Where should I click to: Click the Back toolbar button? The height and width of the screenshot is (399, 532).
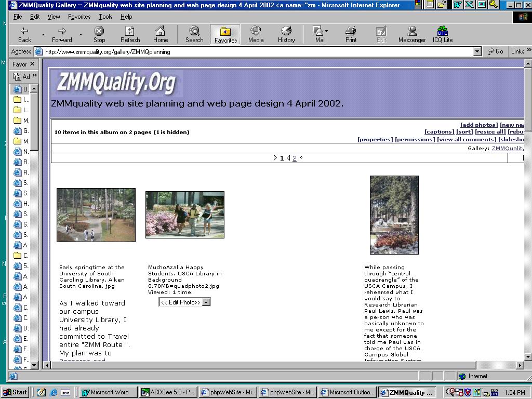[24, 35]
